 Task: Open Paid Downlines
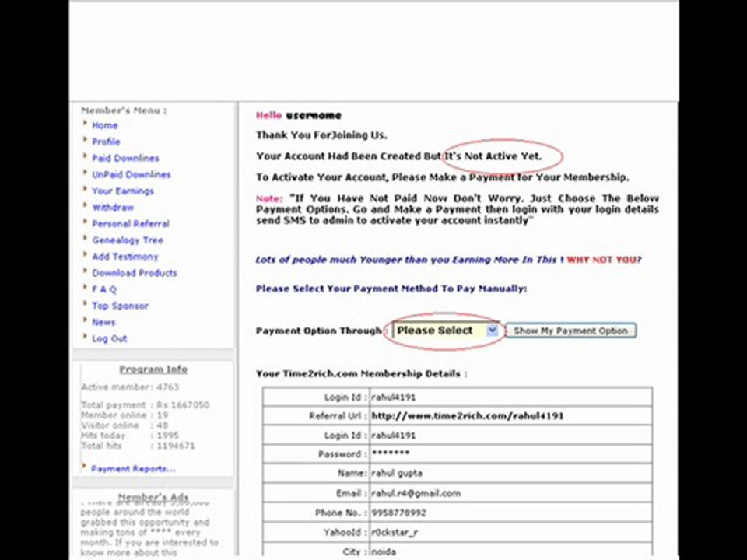point(126,158)
